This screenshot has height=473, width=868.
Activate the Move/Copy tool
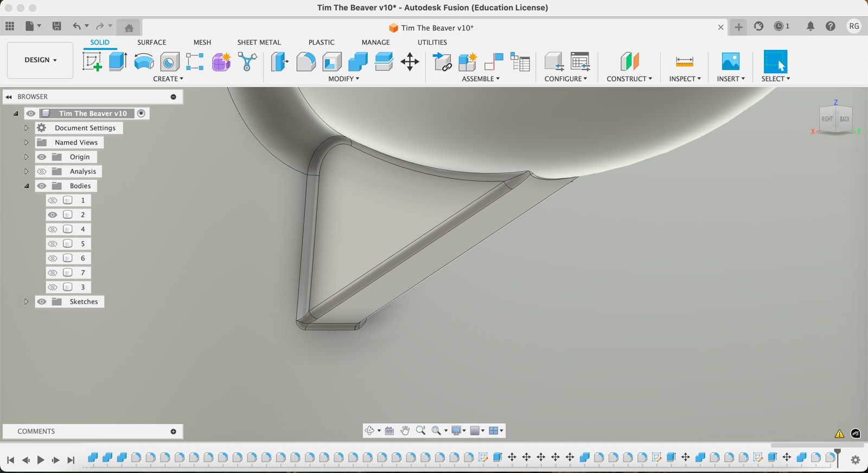tap(410, 61)
